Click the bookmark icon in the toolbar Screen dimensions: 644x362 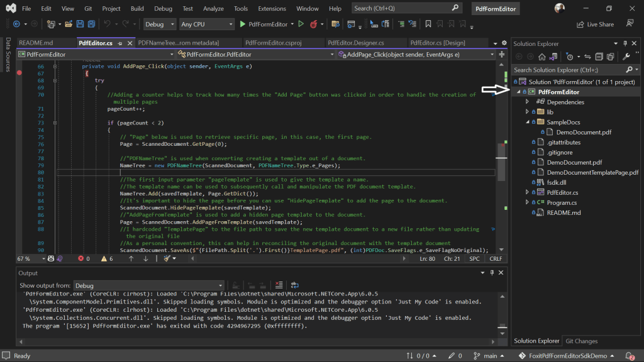(x=428, y=25)
